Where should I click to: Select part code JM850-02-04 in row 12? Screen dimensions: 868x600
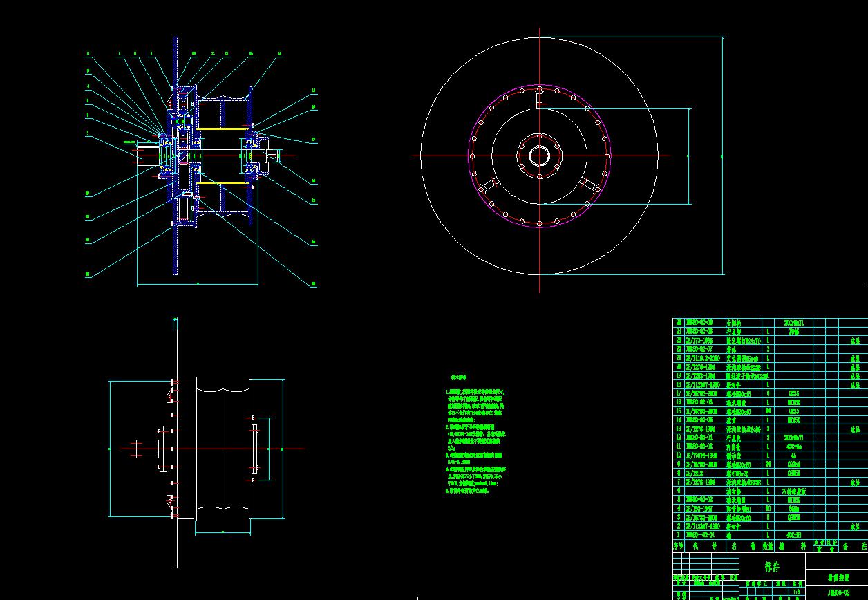tap(699, 438)
